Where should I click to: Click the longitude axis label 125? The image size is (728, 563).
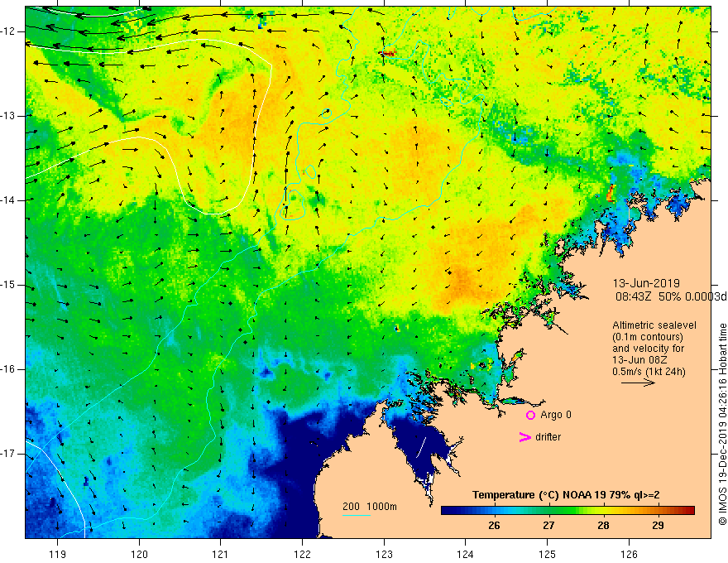click(548, 554)
